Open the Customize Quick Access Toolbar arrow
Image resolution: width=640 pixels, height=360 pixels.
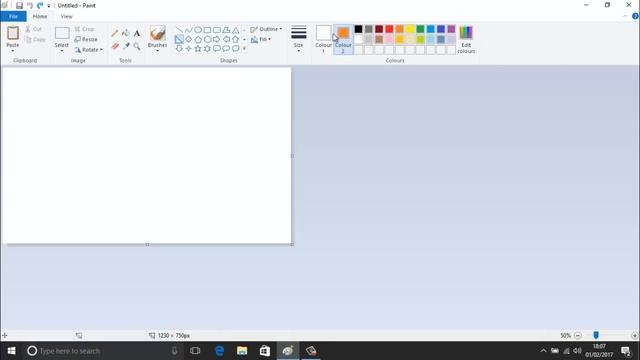coord(49,6)
